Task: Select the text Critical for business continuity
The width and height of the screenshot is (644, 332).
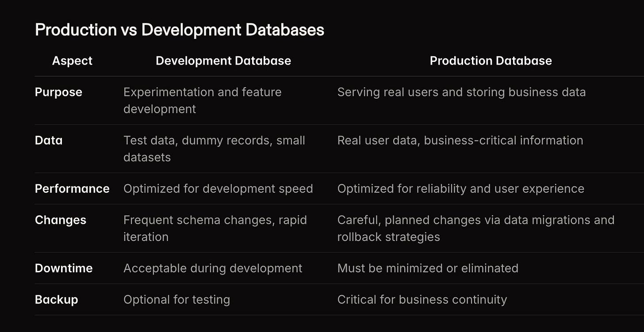Action: coord(422,300)
